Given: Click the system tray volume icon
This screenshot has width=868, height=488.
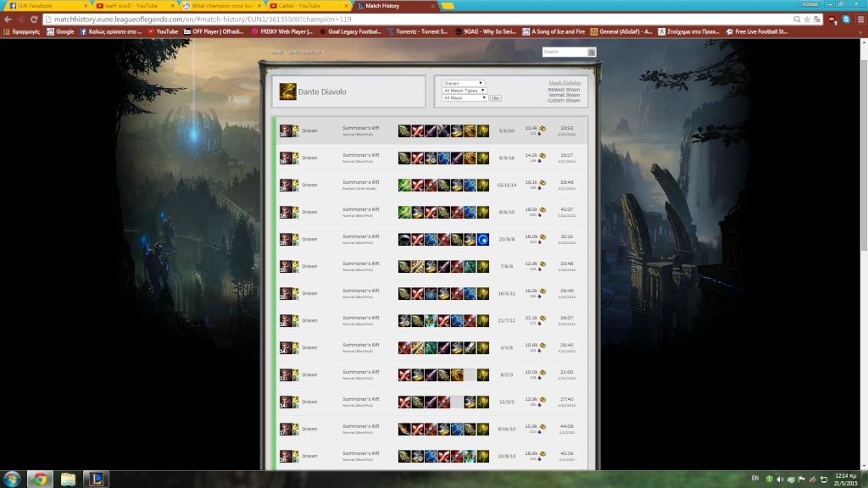Looking at the screenshot, I should 780,480.
